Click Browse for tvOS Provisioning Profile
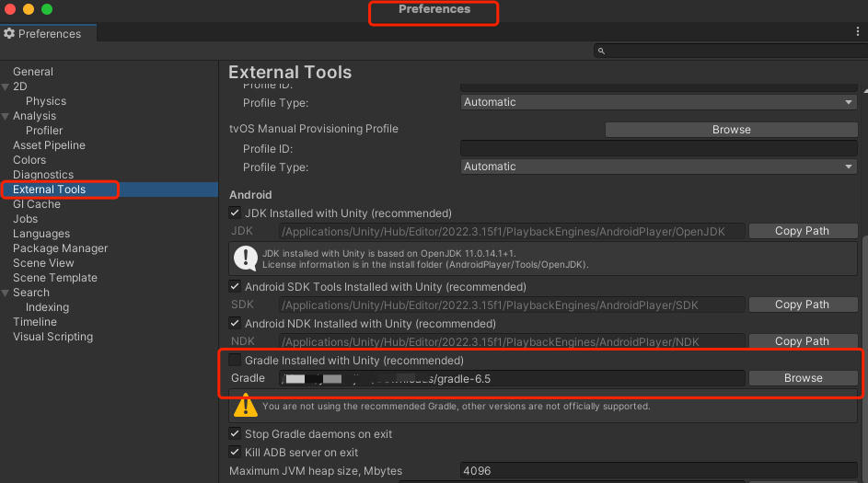The height and width of the screenshot is (483, 868). point(731,130)
